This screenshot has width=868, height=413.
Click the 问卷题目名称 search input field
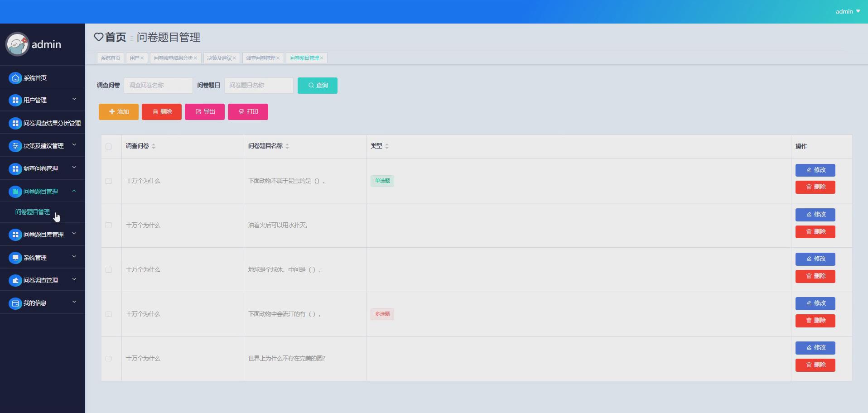click(x=259, y=85)
